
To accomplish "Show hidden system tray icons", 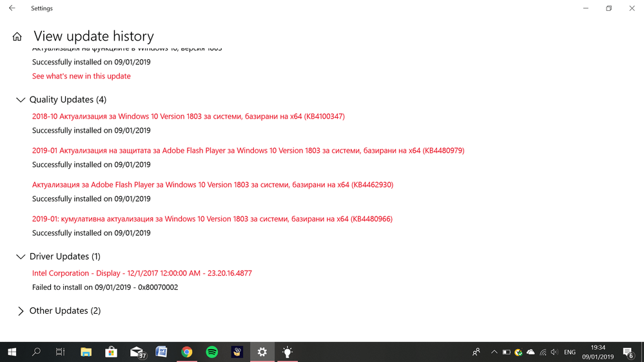I will [x=494, y=352].
